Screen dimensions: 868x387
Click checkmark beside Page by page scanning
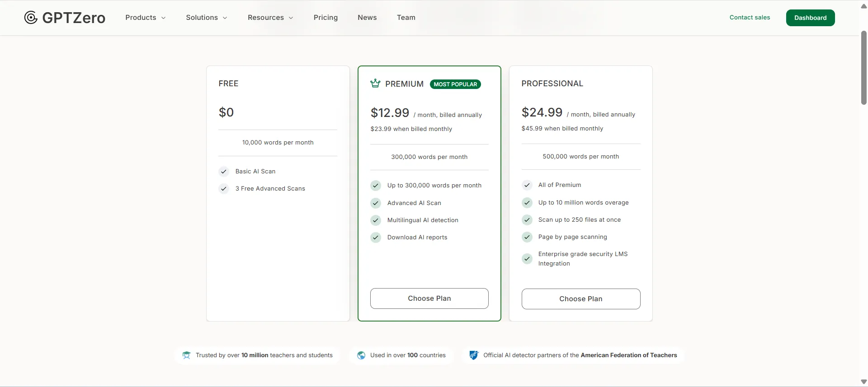coord(527,237)
